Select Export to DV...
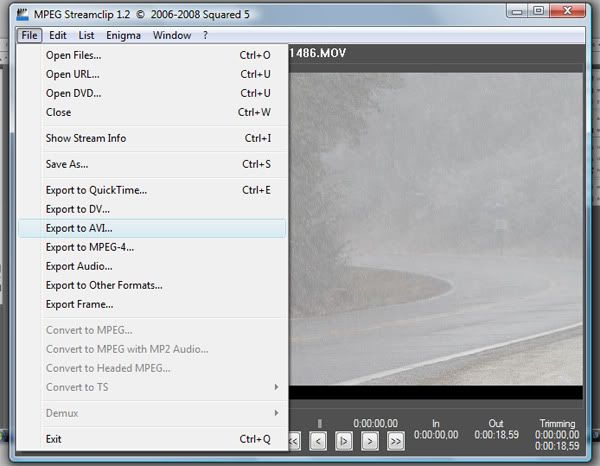Image resolution: width=600 pixels, height=466 pixels. coord(152,209)
